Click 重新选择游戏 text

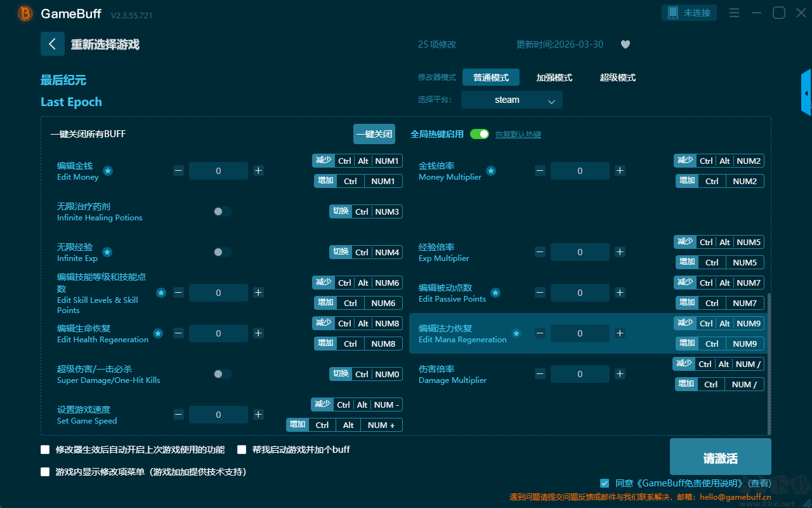(x=105, y=44)
